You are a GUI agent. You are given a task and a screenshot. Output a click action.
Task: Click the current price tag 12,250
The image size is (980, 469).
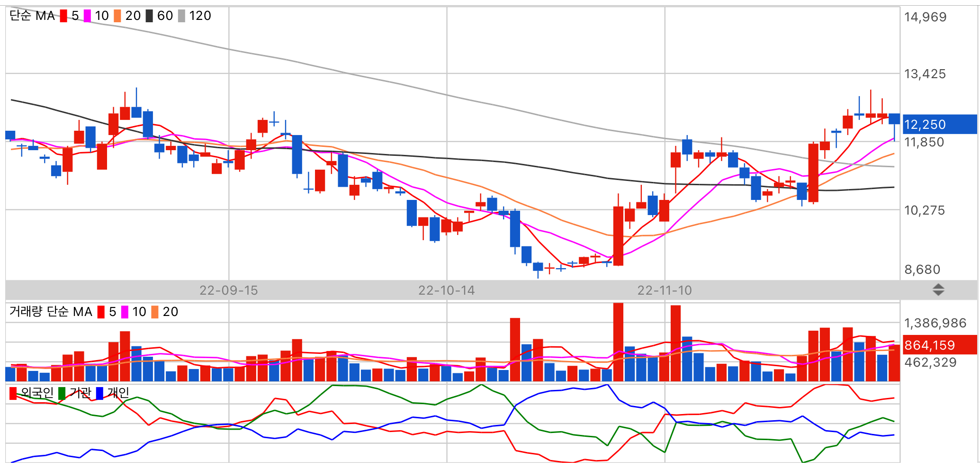coord(940,125)
